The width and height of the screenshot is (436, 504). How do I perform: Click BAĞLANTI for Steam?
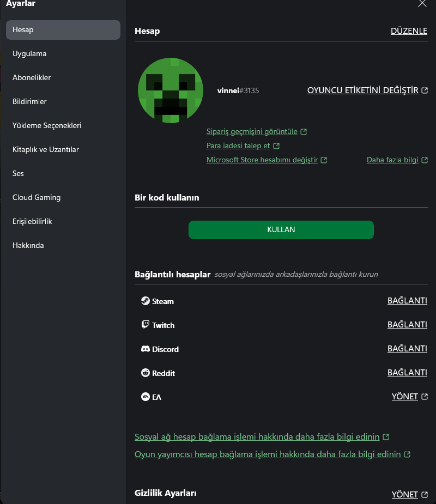407,301
